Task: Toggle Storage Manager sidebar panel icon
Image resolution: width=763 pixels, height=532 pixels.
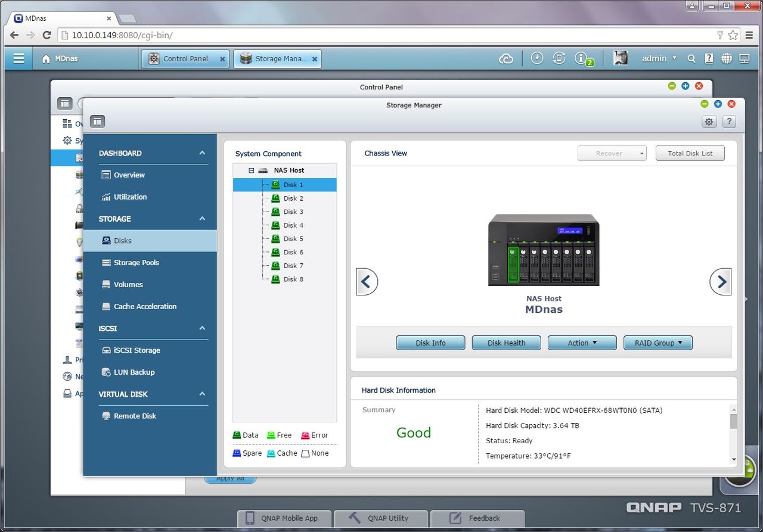Action: click(97, 122)
